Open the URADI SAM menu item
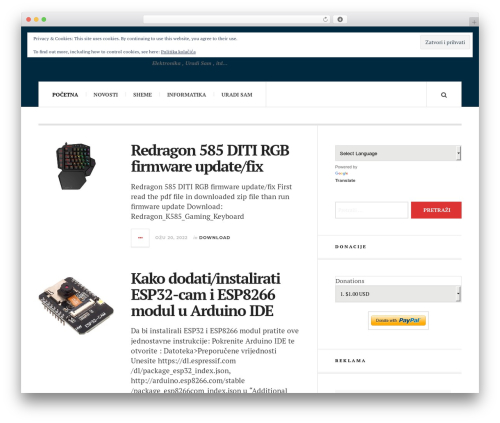The width and height of the screenshot is (500, 423). click(x=237, y=95)
